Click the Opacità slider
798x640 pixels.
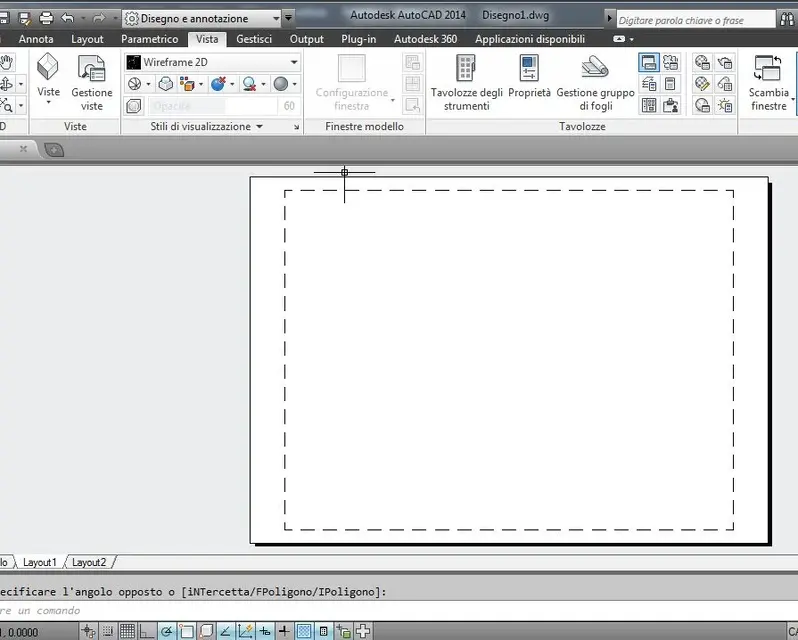pos(213,106)
